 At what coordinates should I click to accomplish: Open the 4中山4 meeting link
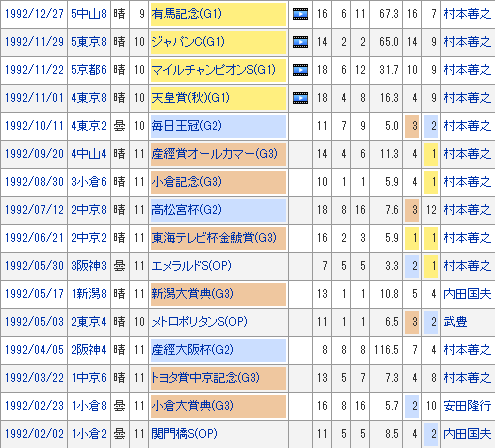[89, 154]
